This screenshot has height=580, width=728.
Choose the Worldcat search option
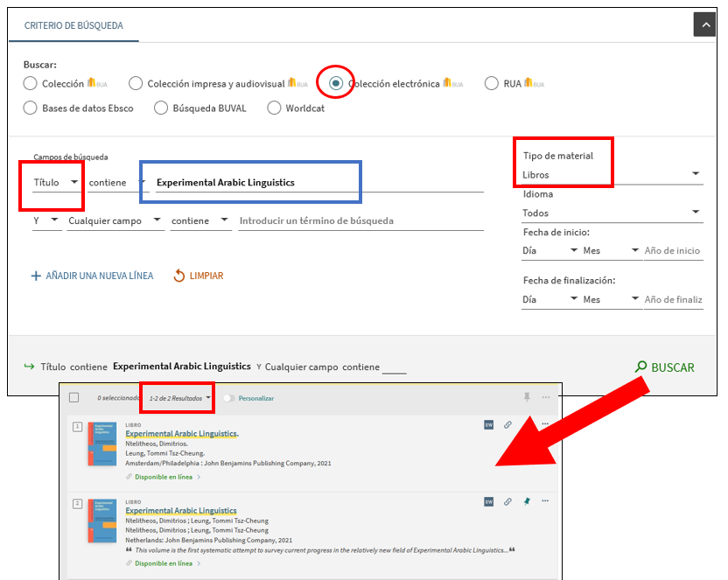275,108
